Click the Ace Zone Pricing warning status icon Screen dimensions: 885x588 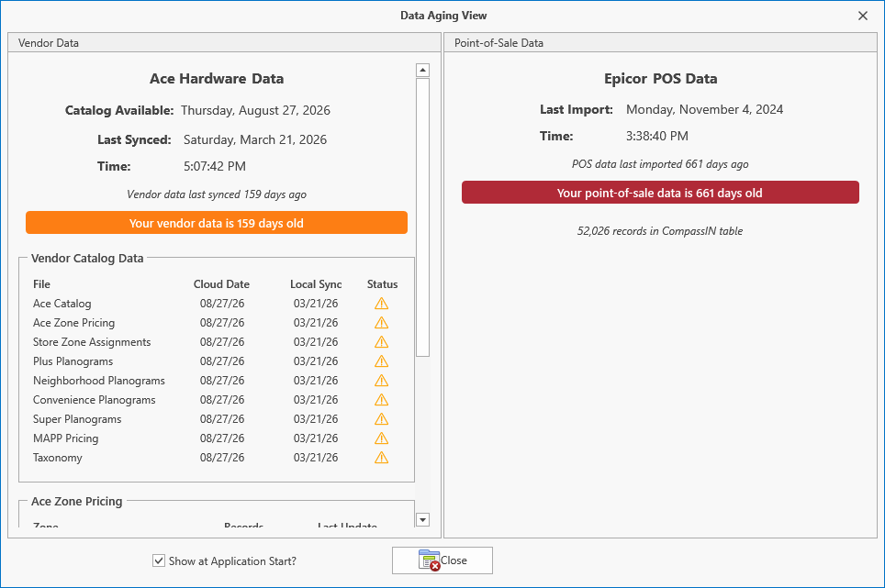382,323
